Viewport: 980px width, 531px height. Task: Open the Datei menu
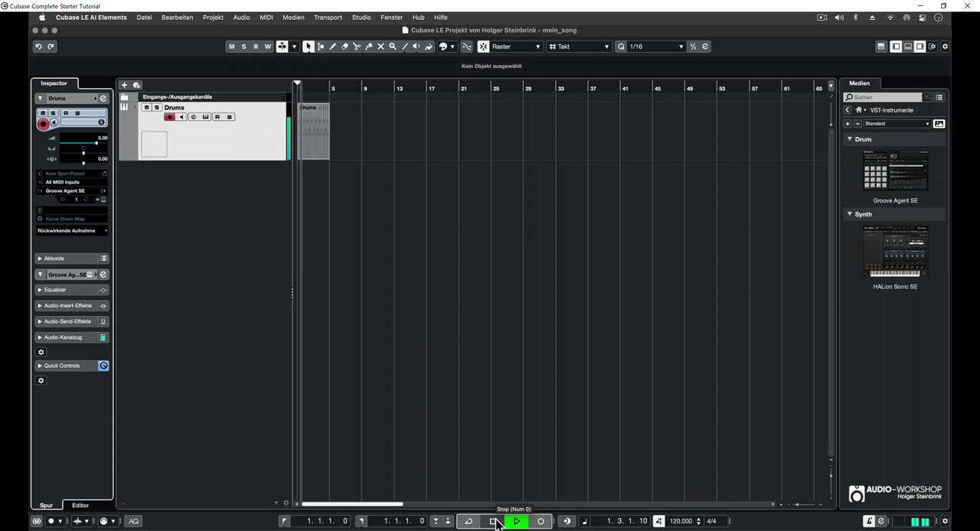point(144,18)
